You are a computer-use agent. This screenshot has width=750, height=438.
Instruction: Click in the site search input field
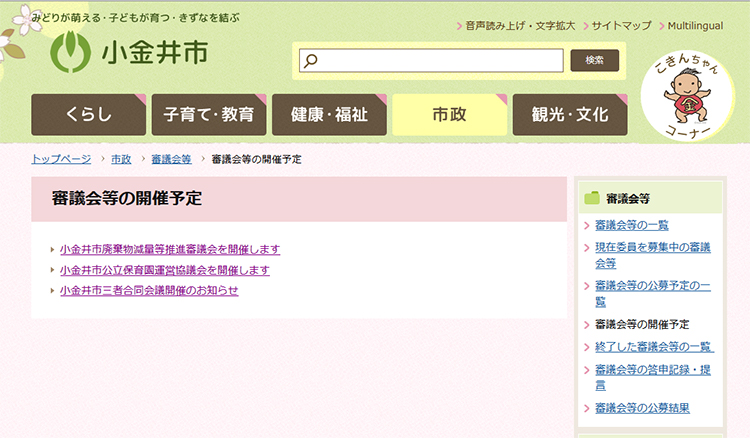tap(431, 61)
